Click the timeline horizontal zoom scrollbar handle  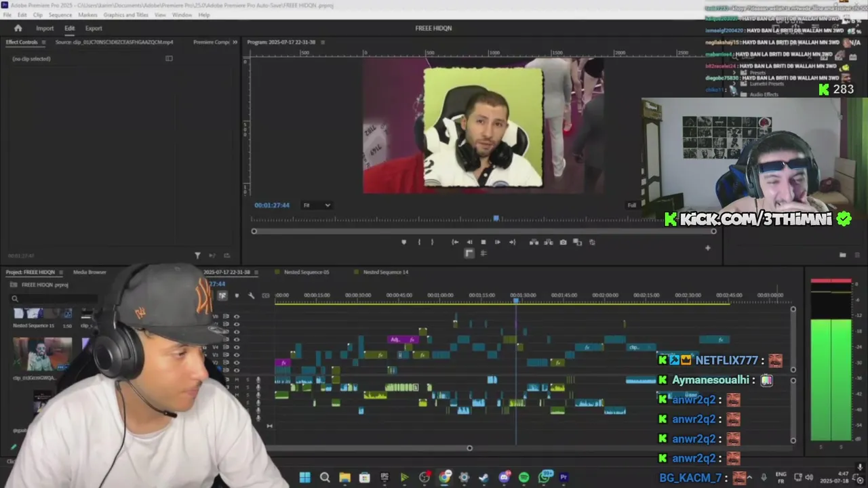click(x=469, y=448)
